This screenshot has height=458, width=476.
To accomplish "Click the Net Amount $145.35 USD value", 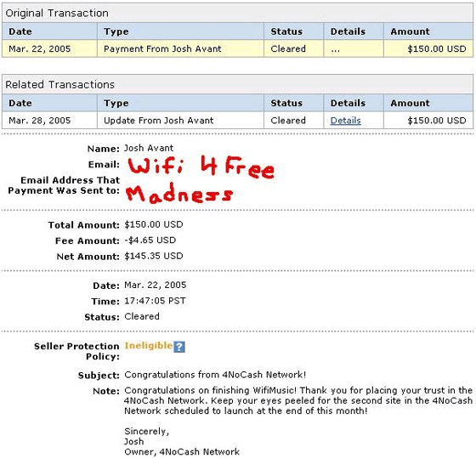I will [x=154, y=256].
